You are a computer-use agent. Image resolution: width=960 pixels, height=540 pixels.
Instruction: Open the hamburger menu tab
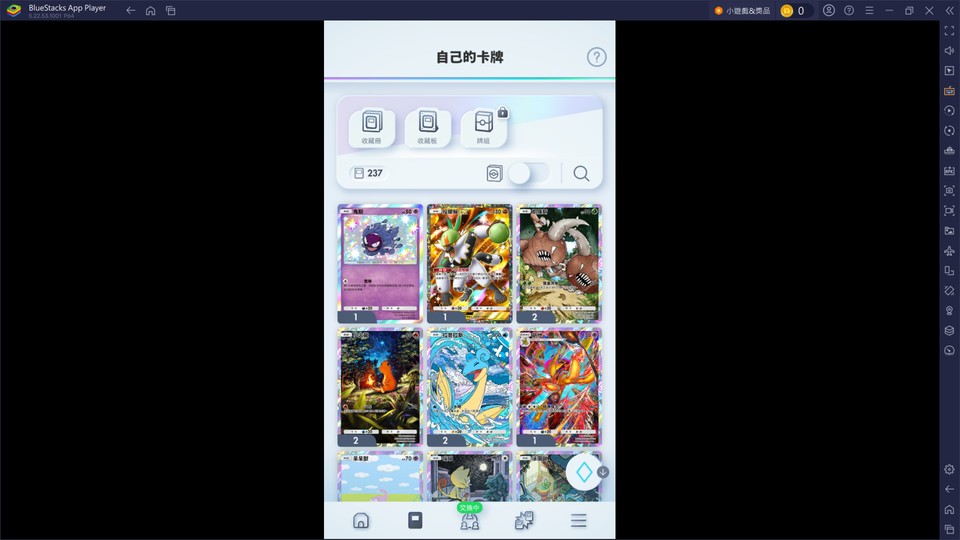click(579, 520)
